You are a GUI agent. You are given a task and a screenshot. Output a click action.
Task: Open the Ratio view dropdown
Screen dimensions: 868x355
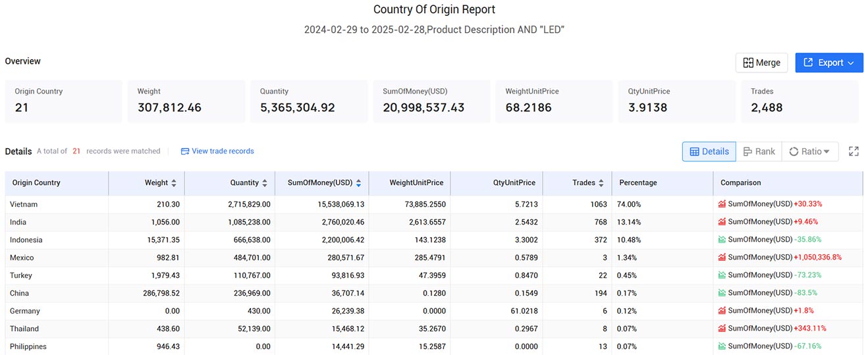[810, 151]
